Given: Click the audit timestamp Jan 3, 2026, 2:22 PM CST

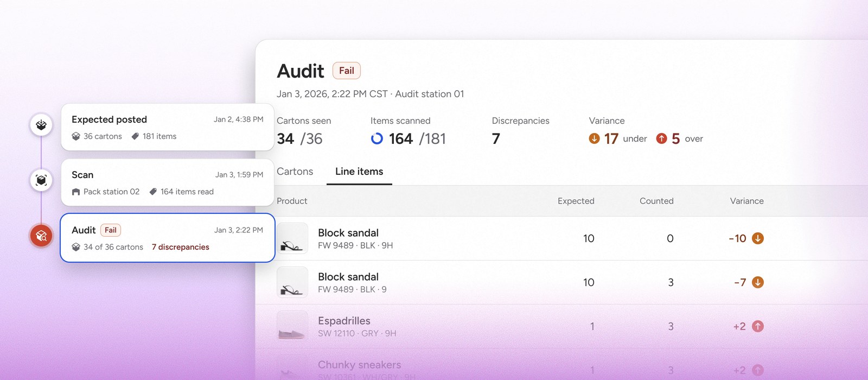Looking at the screenshot, I should (332, 94).
